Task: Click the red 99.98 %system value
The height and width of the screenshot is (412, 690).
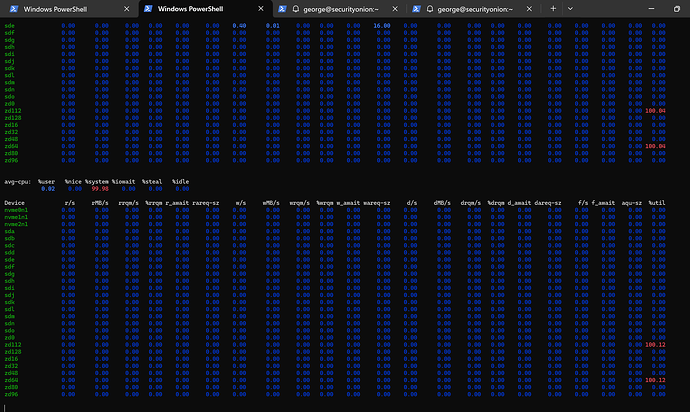Action: pos(100,189)
